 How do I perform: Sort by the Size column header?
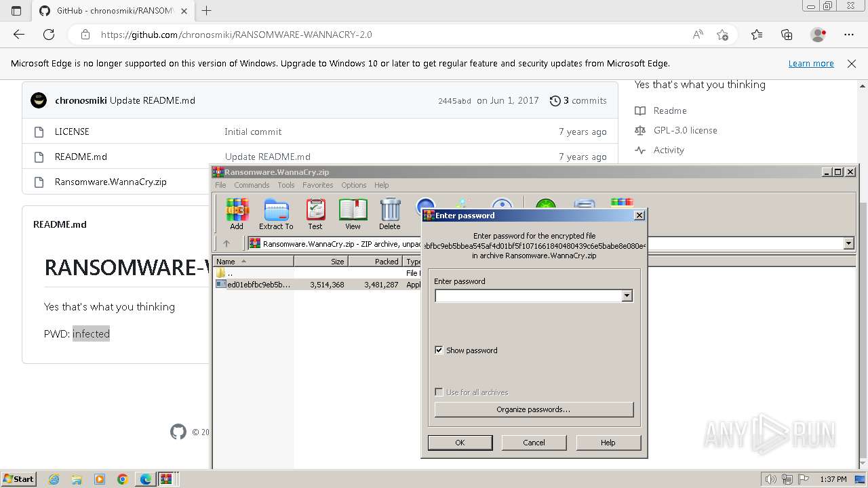[x=321, y=261]
